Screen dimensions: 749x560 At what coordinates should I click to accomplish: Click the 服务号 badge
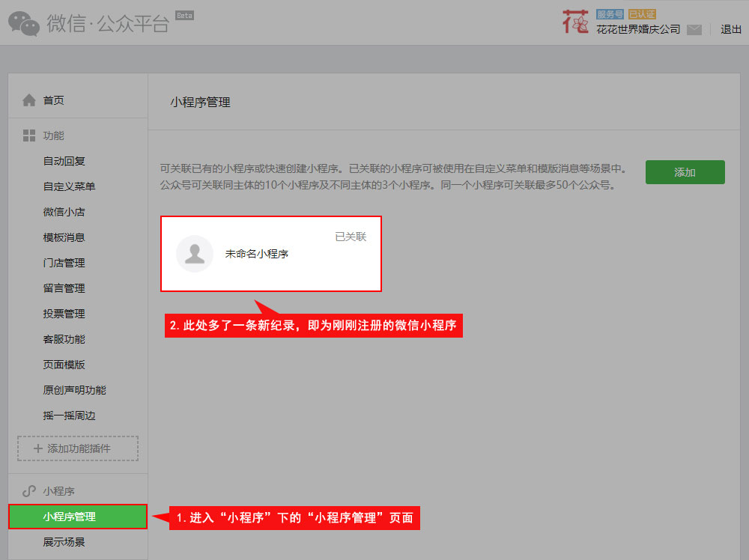coord(610,14)
